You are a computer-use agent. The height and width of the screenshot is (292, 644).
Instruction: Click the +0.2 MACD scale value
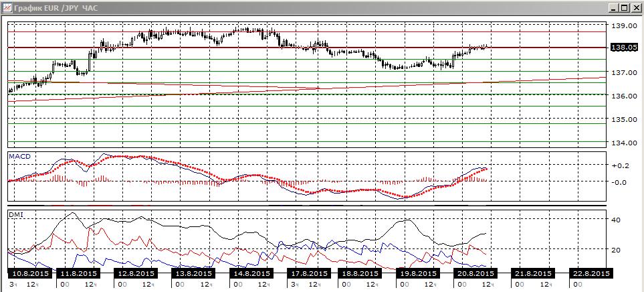(x=620, y=165)
